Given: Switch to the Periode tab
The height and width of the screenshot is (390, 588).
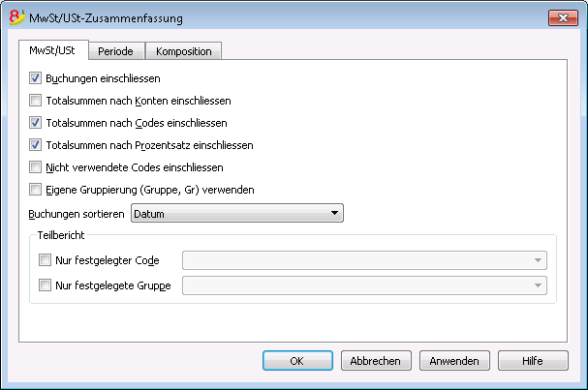Looking at the screenshot, I should [x=116, y=51].
